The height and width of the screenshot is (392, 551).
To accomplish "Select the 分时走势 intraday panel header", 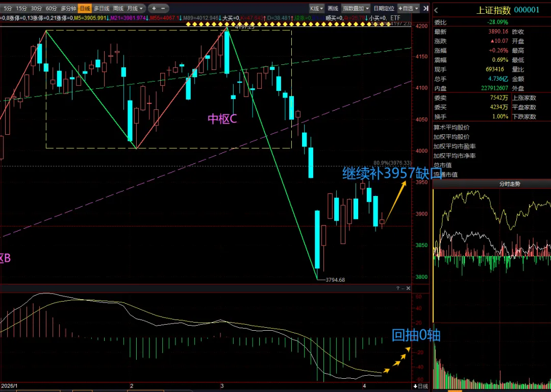I will click(x=510, y=184).
